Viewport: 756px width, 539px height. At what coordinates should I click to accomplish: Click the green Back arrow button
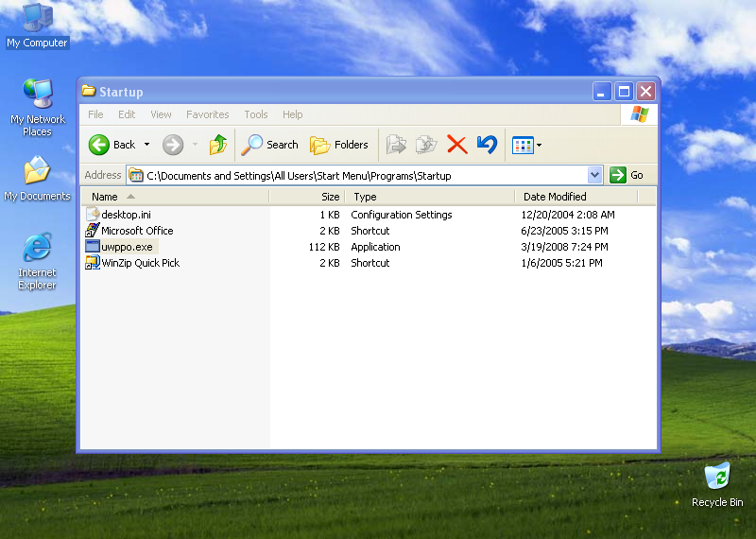coord(100,145)
